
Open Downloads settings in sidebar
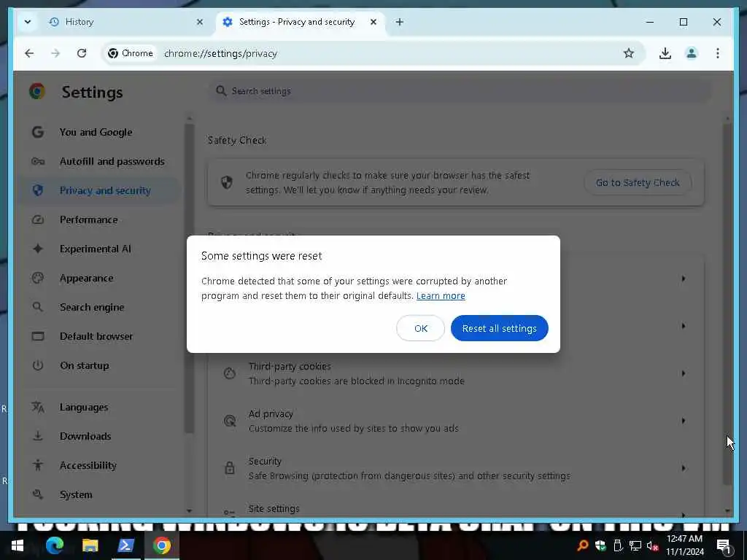tap(99, 436)
